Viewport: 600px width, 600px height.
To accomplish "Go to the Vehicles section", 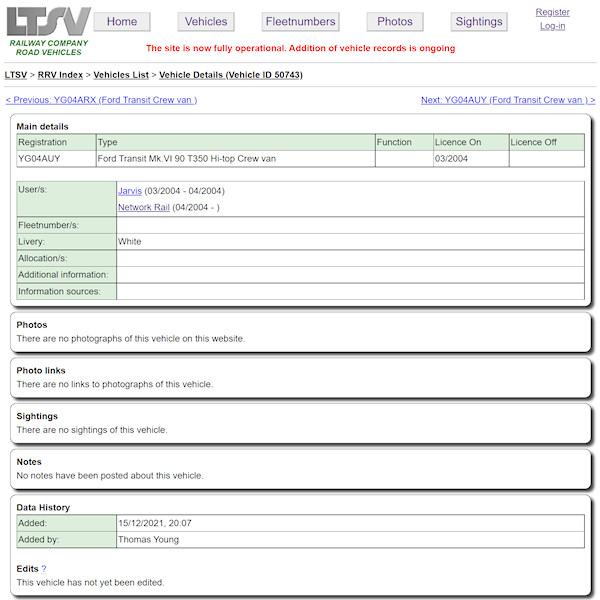I will pyautogui.click(x=206, y=22).
